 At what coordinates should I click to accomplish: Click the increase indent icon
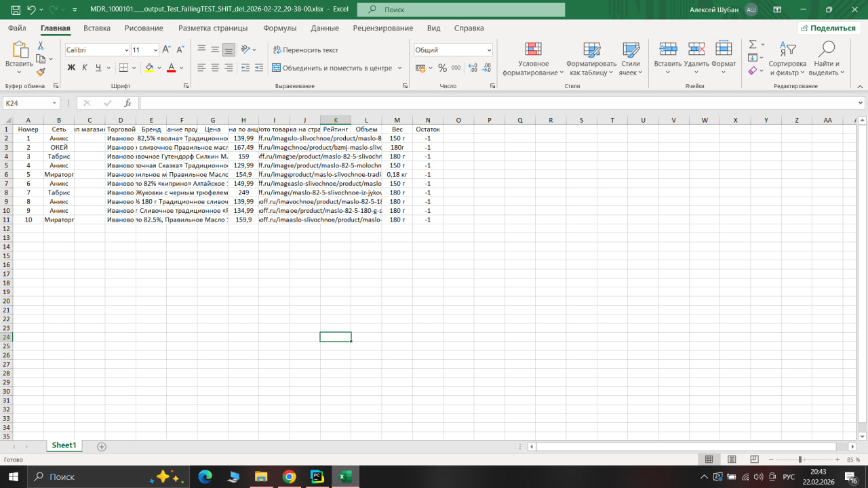tap(259, 68)
